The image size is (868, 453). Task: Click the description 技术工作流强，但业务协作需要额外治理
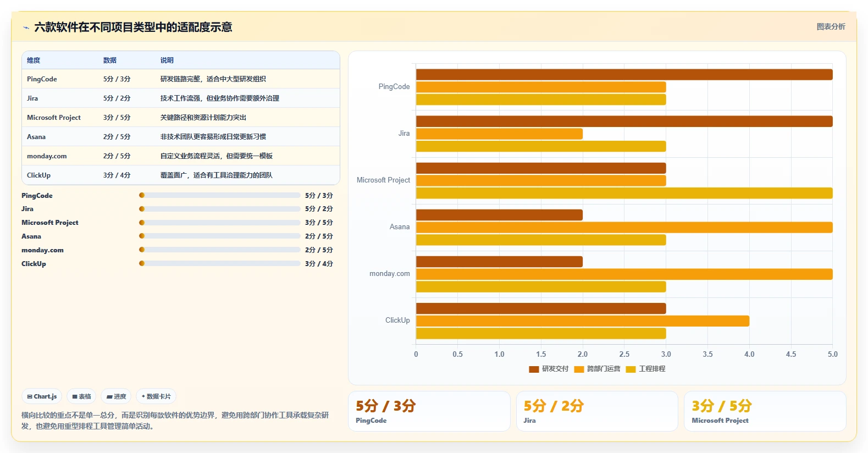click(x=220, y=98)
